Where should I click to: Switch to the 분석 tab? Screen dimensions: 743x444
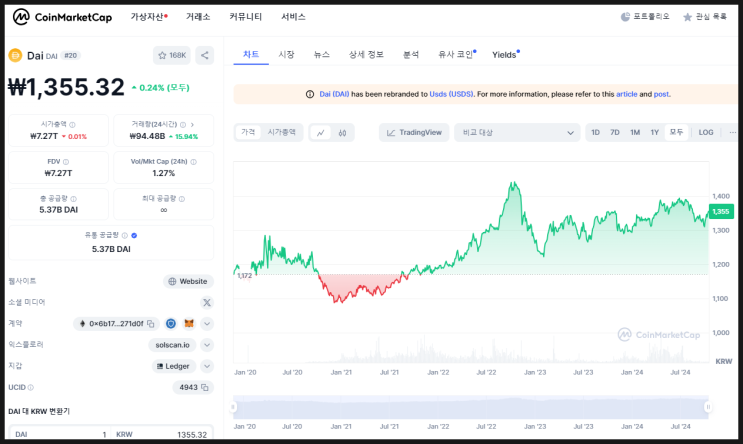pos(411,54)
